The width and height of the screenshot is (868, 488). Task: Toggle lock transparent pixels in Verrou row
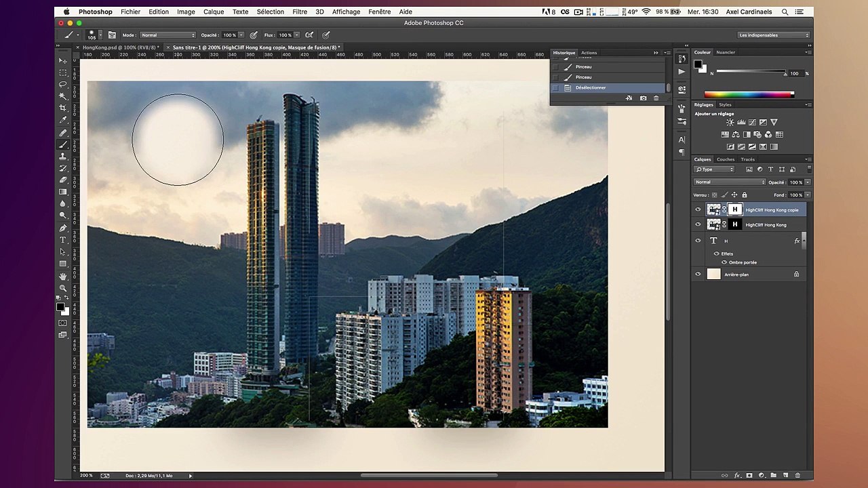coord(714,195)
